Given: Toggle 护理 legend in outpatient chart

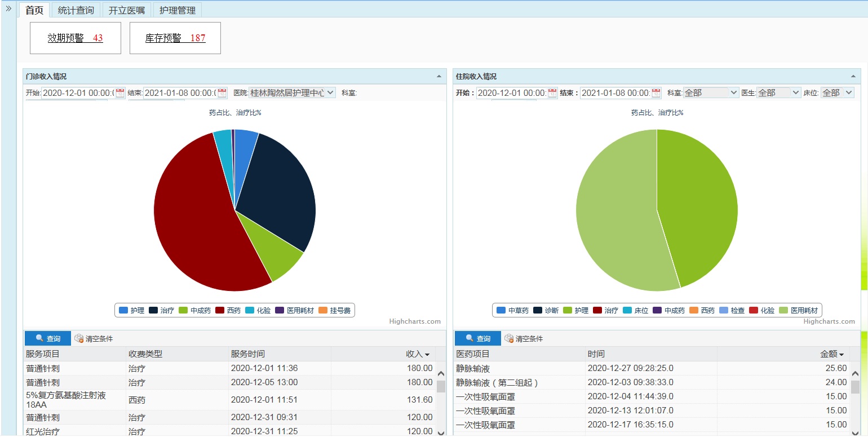Looking at the screenshot, I should click(132, 311).
